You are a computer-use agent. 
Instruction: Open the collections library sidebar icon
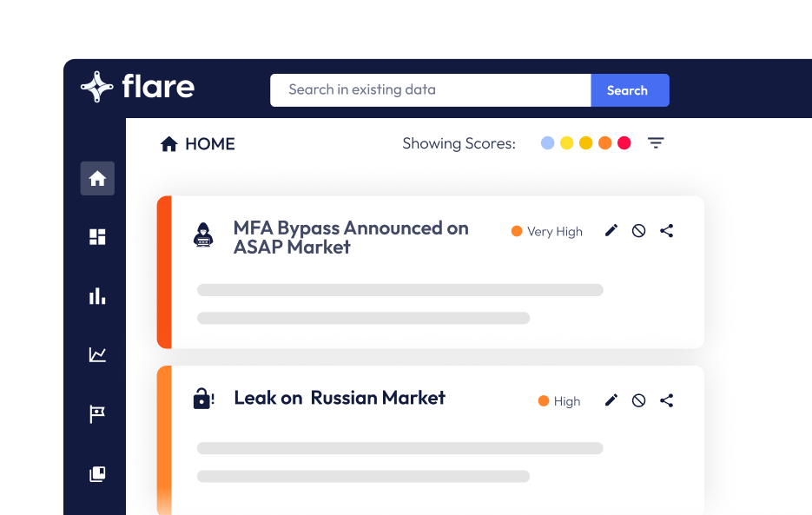pos(97,473)
